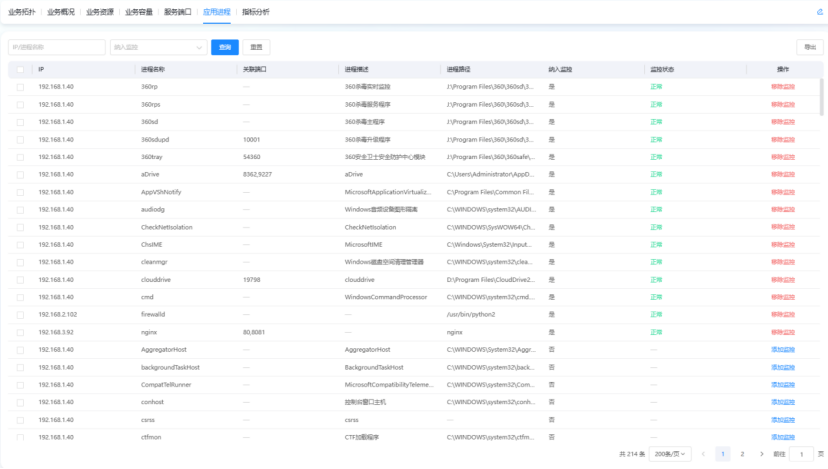The image size is (828, 469).
Task: Click the 进程描述 column header
Action: tap(356, 69)
